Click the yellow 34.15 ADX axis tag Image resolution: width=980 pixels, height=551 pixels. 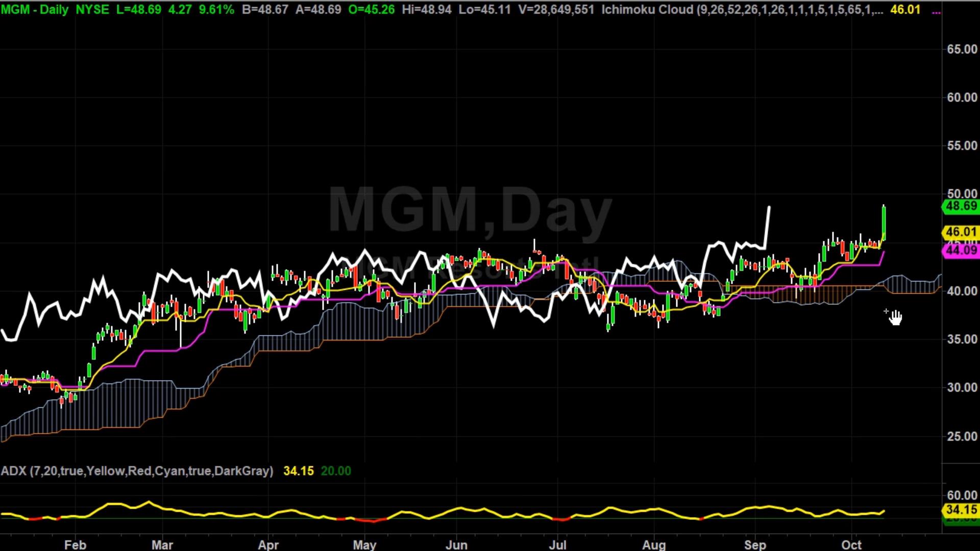[960, 510]
